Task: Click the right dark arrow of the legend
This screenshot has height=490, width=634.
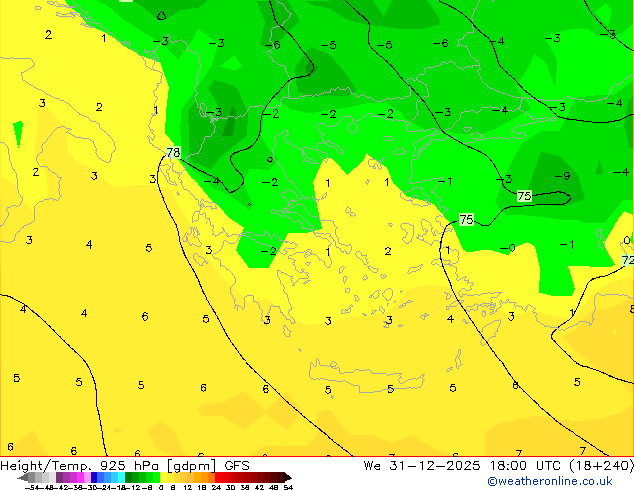Action: click(x=288, y=478)
